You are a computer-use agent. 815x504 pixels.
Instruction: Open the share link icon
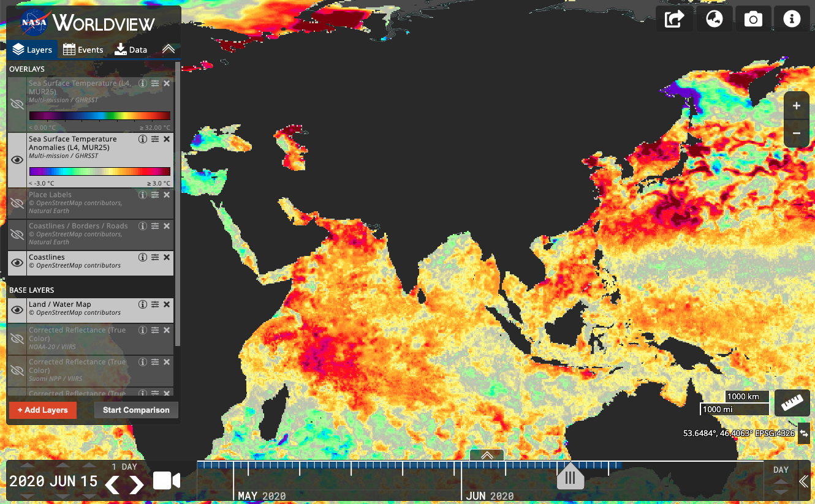click(675, 19)
